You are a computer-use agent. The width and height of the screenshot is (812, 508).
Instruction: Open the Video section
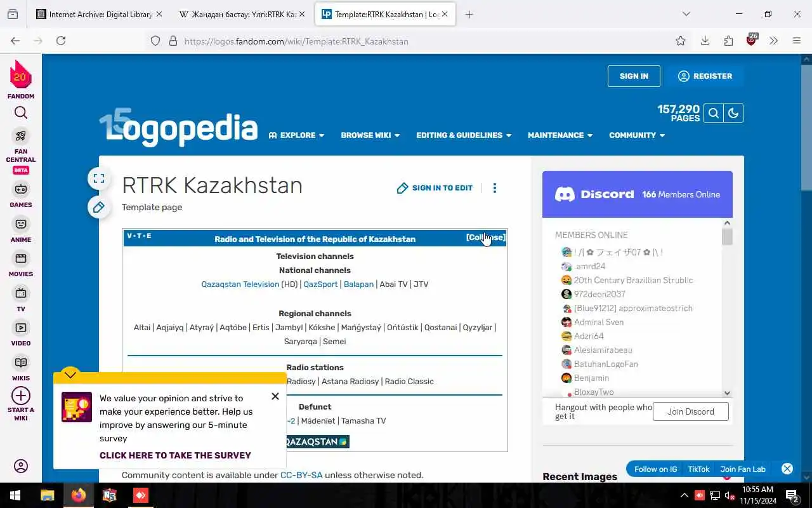point(21,333)
